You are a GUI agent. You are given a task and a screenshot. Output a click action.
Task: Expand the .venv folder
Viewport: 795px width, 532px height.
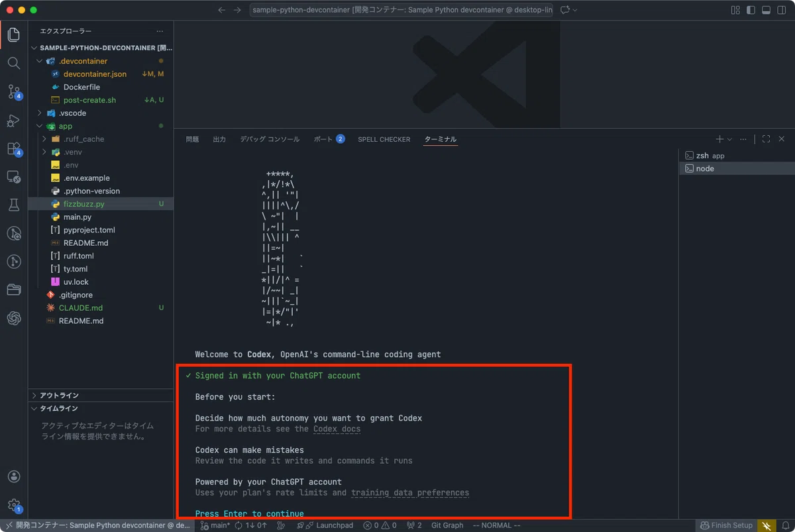(x=44, y=152)
